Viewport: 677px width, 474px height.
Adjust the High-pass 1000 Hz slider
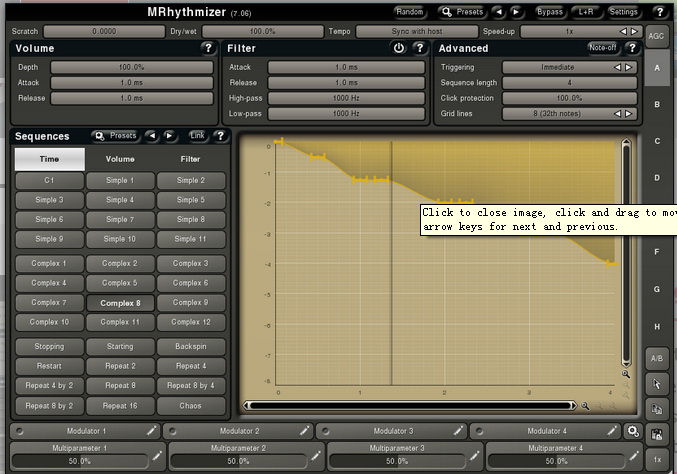[346, 98]
